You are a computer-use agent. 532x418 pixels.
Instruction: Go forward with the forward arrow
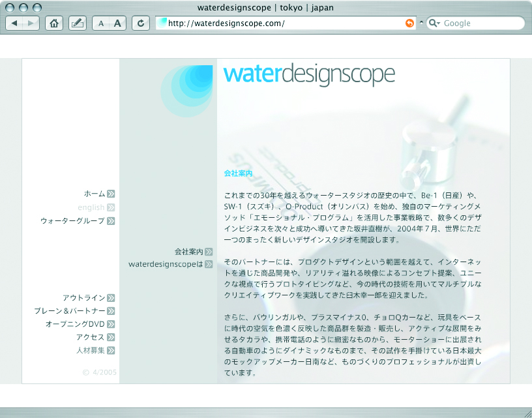(31, 23)
